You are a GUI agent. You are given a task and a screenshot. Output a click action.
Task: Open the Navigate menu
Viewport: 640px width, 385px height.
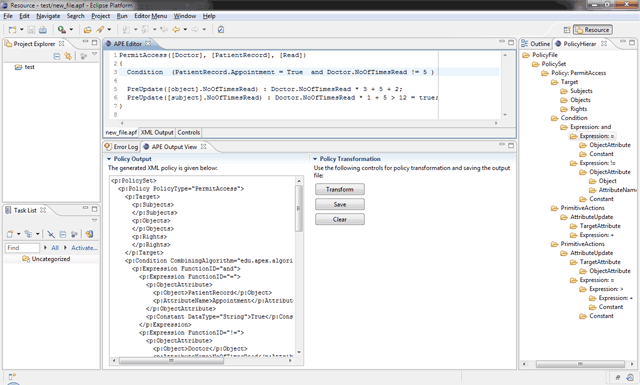tap(48, 16)
